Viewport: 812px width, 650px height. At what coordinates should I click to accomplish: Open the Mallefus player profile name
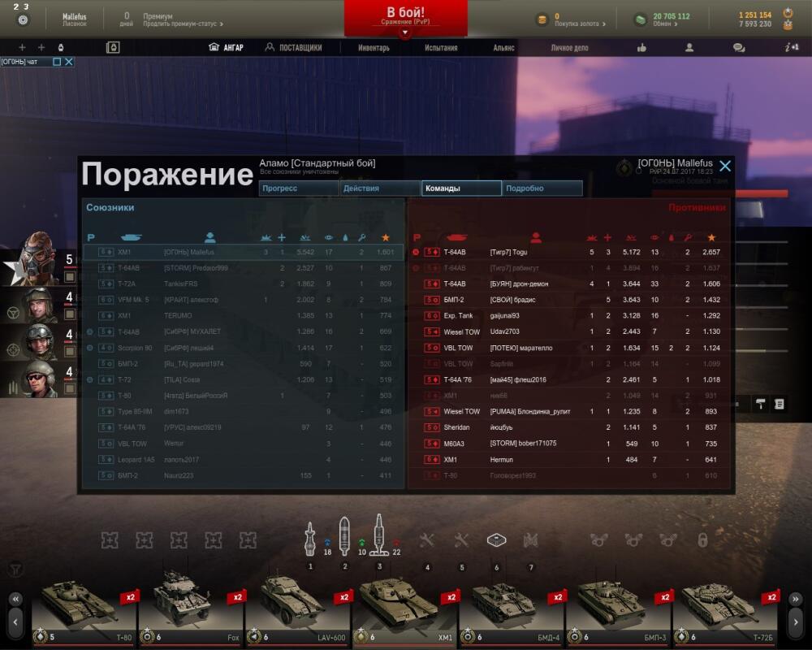(x=75, y=16)
